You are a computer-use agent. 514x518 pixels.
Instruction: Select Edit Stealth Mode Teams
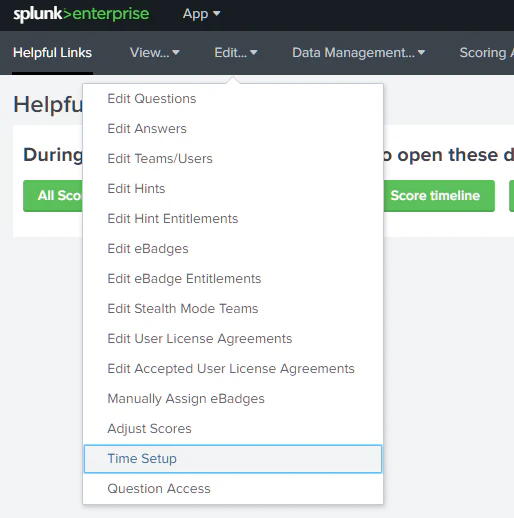[233, 309]
